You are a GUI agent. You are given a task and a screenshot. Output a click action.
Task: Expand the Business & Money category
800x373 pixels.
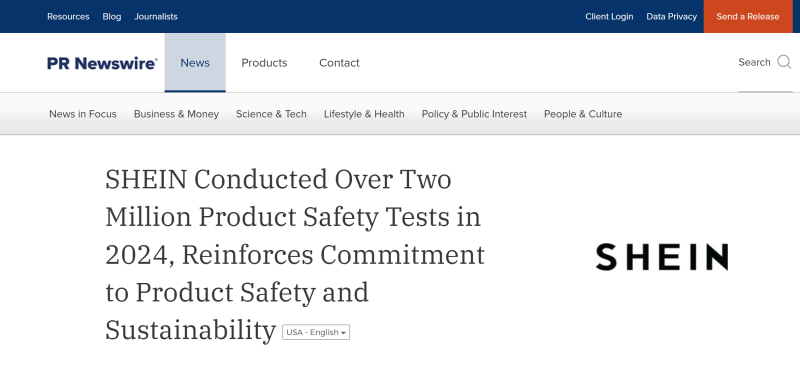(176, 114)
